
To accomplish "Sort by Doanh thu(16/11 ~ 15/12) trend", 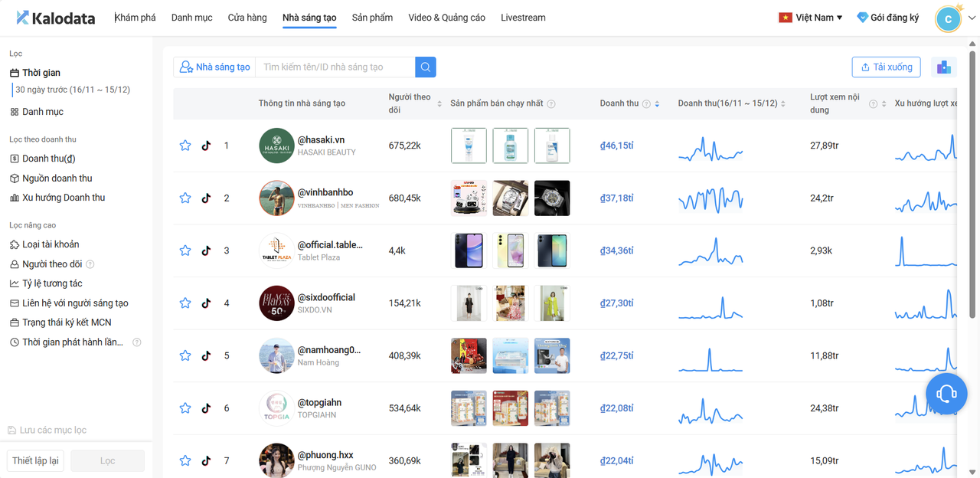I will [783, 104].
